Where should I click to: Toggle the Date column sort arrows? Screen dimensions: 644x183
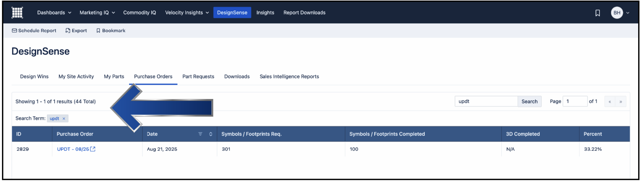(x=211, y=134)
